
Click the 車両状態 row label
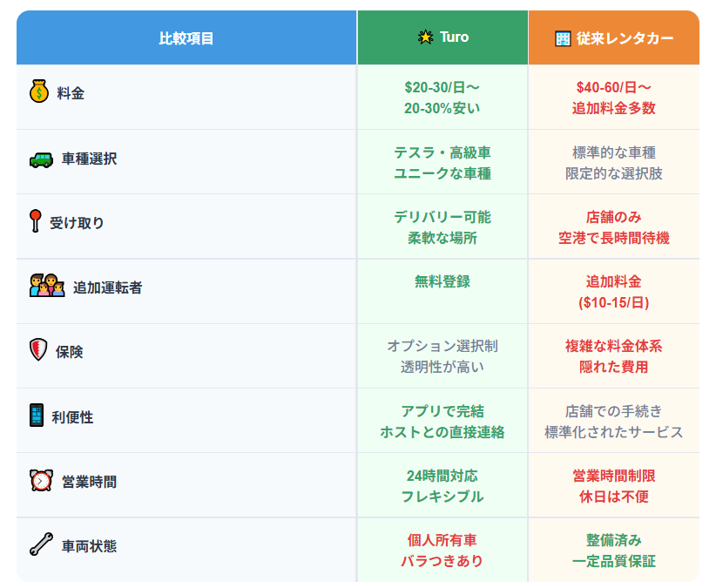point(90,546)
